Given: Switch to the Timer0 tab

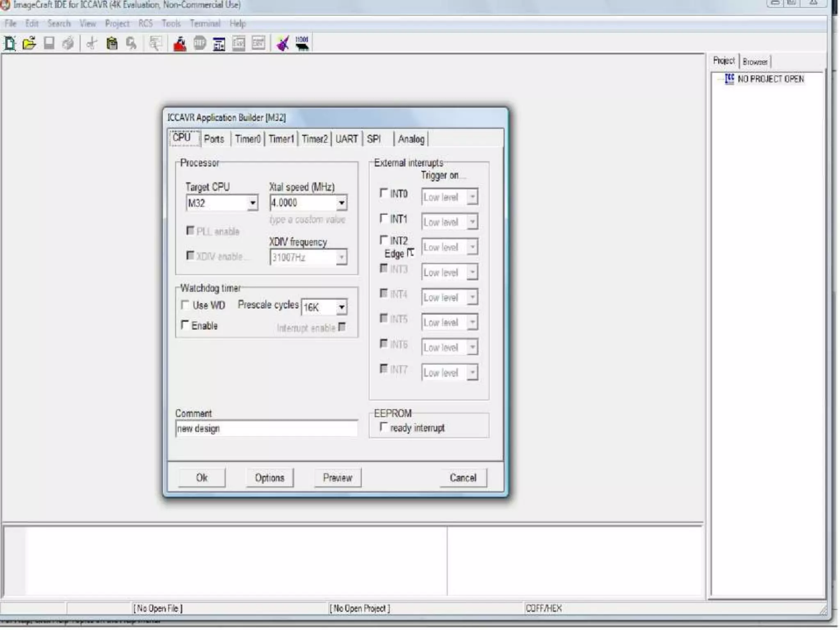Looking at the screenshot, I should pyautogui.click(x=248, y=139).
